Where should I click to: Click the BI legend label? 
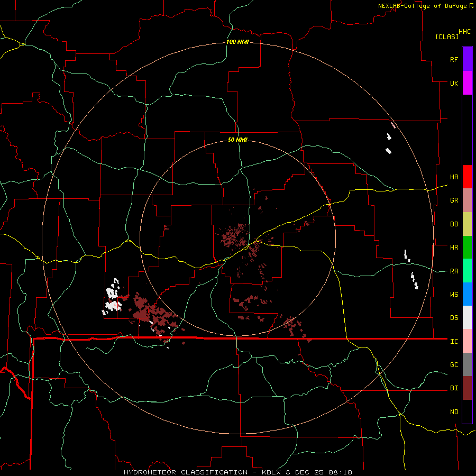tap(454, 388)
